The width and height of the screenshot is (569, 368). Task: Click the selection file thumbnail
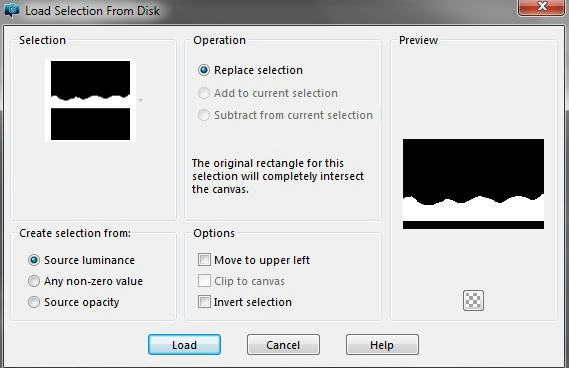(90, 101)
